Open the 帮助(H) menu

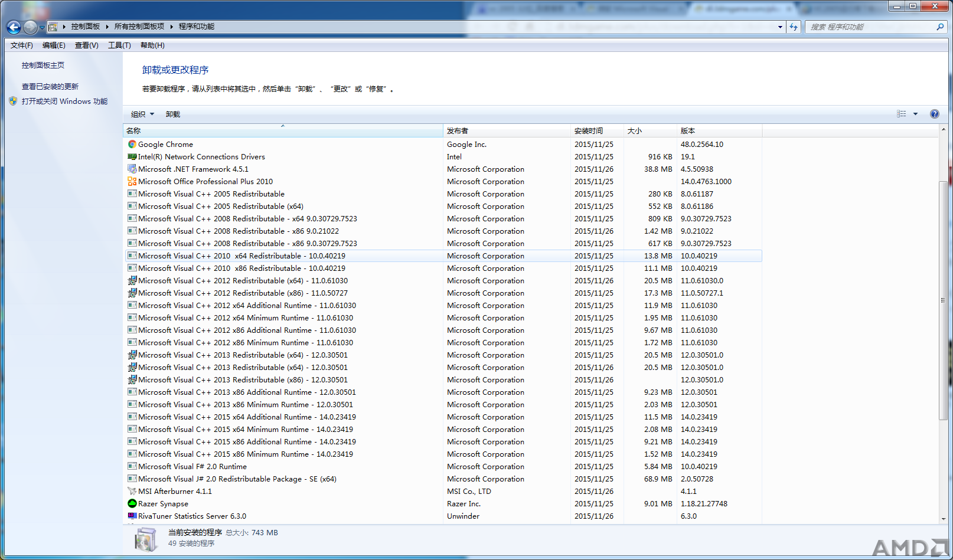152,45
